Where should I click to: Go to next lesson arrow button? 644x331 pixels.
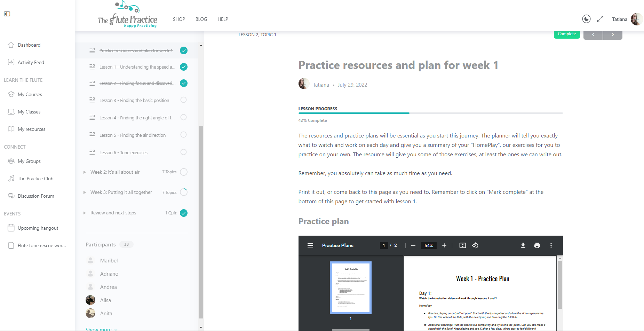pos(613,35)
